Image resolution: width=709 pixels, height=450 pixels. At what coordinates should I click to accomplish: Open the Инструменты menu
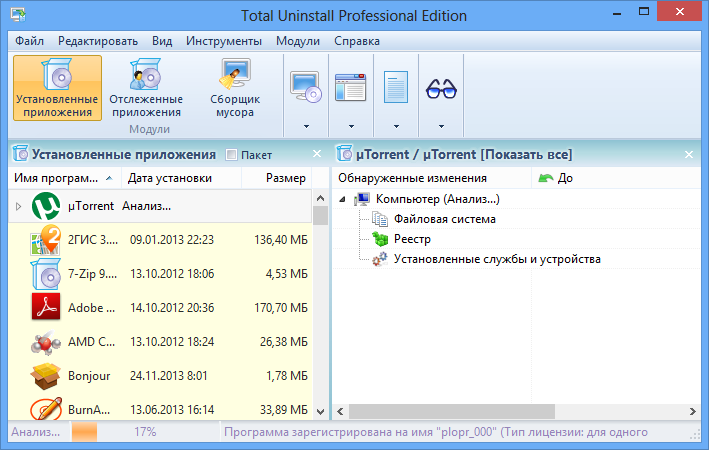click(x=223, y=41)
